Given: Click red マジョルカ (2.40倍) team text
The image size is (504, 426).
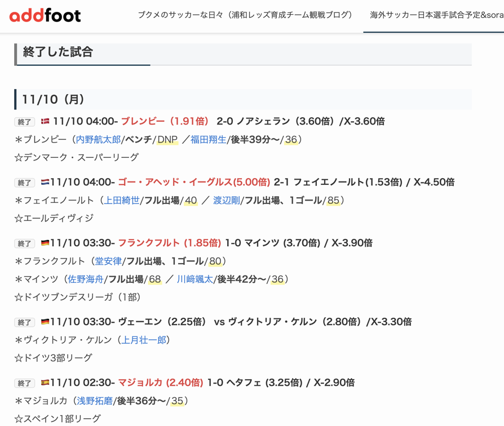Looking at the screenshot, I should [x=161, y=382].
